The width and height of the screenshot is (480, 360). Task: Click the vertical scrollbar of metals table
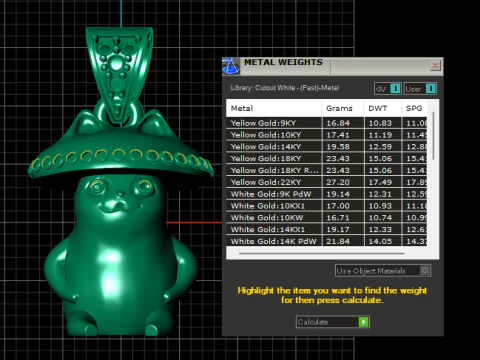pos(433,136)
